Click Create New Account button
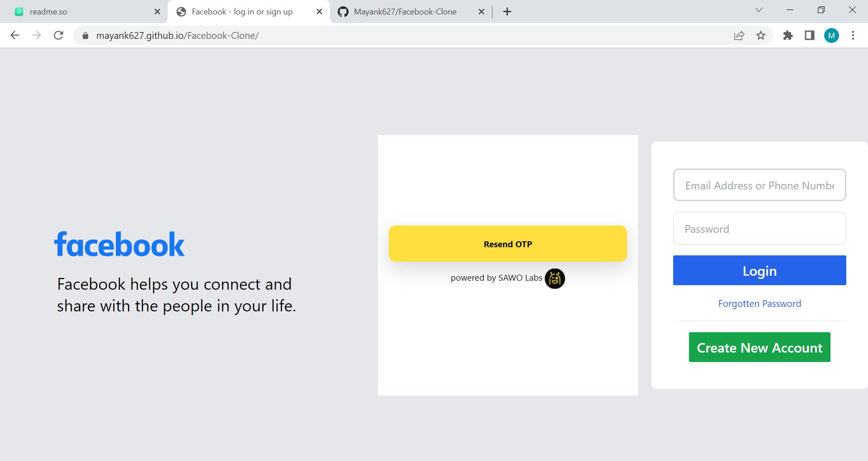This screenshot has width=868, height=461. coord(759,347)
